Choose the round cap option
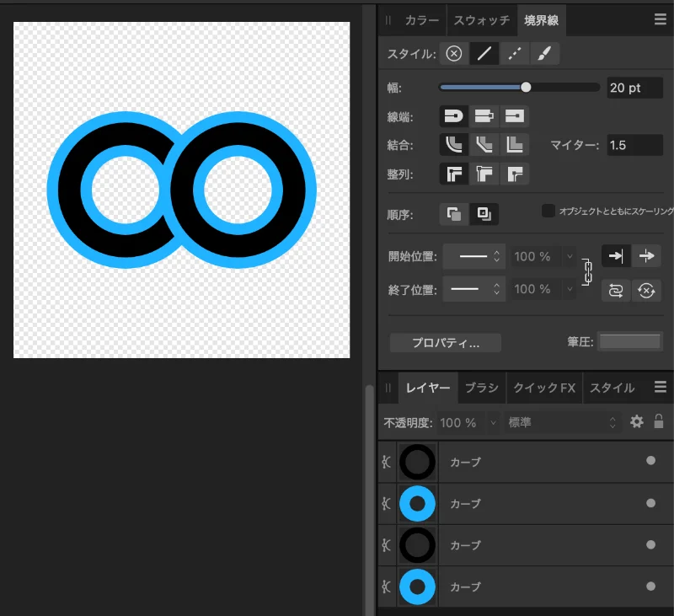This screenshot has width=674, height=616. (454, 116)
